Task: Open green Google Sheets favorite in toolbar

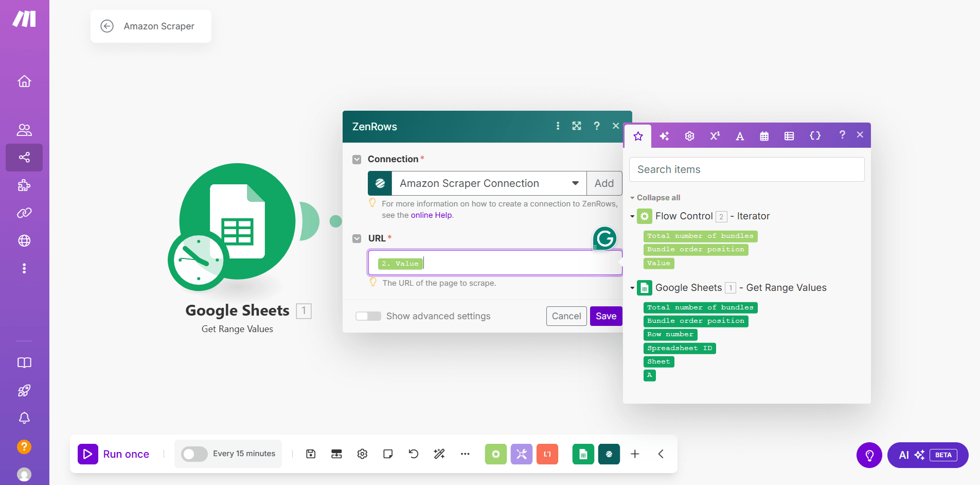Action: coord(583,454)
